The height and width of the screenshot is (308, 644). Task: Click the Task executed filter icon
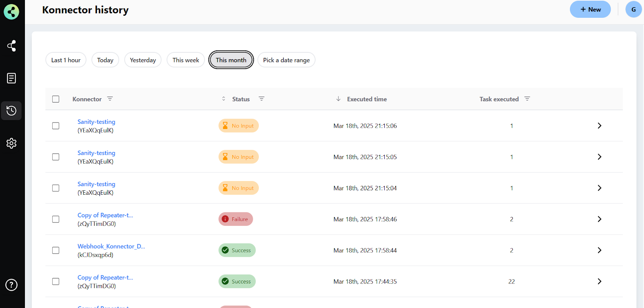(x=527, y=99)
